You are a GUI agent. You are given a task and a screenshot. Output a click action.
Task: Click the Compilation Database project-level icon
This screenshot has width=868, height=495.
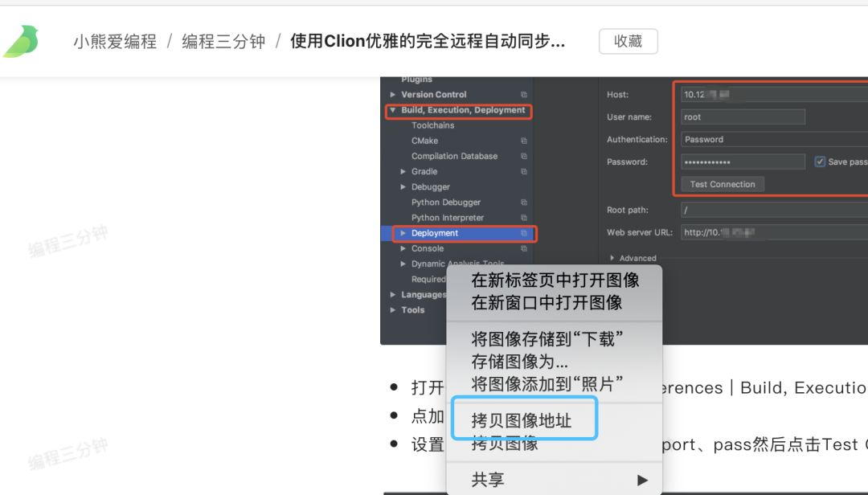click(524, 156)
